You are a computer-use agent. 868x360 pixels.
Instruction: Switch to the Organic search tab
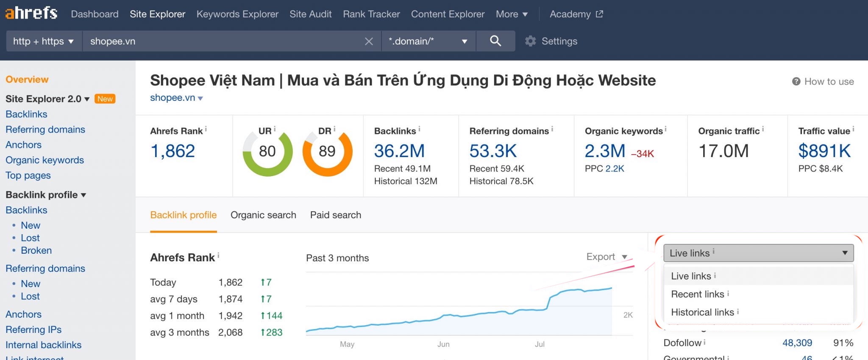pyautogui.click(x=263, y=215)
